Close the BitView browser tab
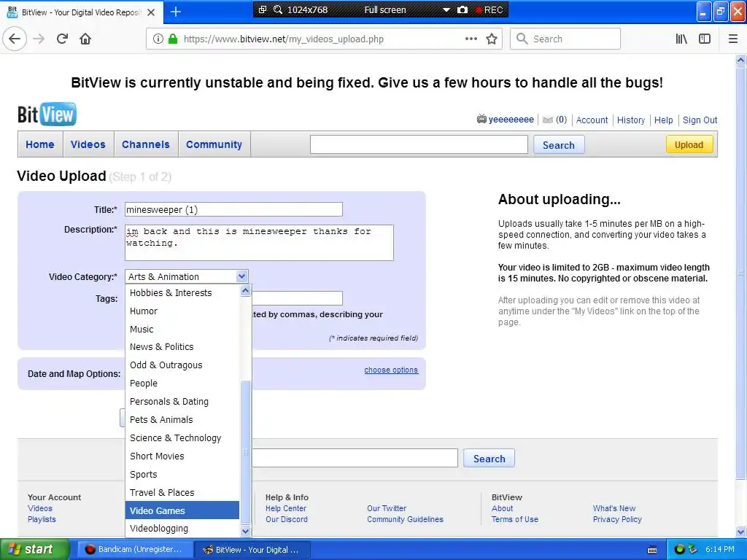 pos(150,12)
